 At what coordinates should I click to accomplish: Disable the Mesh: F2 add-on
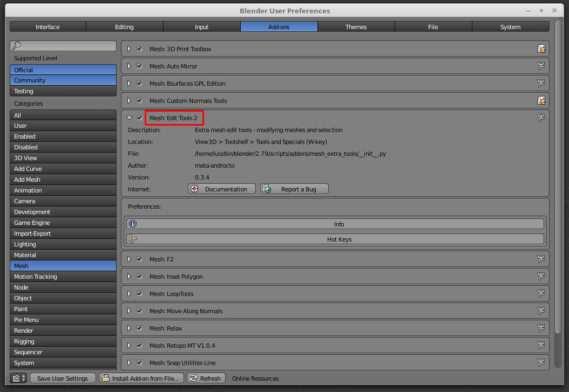click(139, 259)
